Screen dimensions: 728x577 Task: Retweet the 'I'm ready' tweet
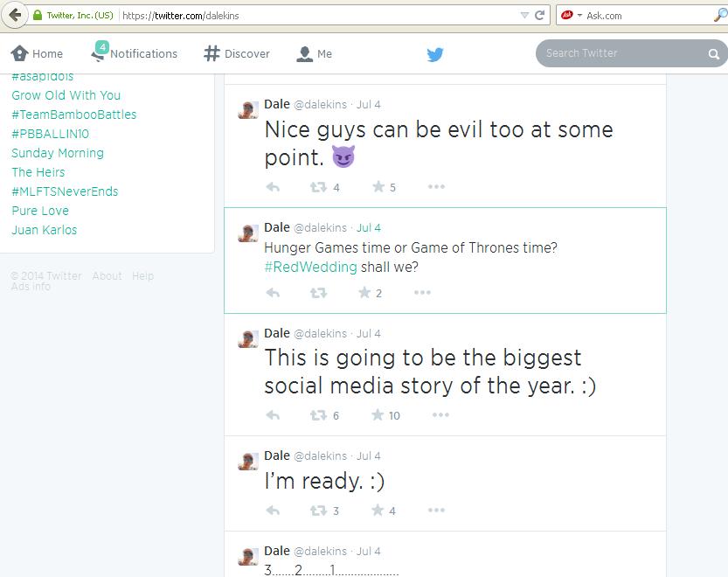pos(318,511)
